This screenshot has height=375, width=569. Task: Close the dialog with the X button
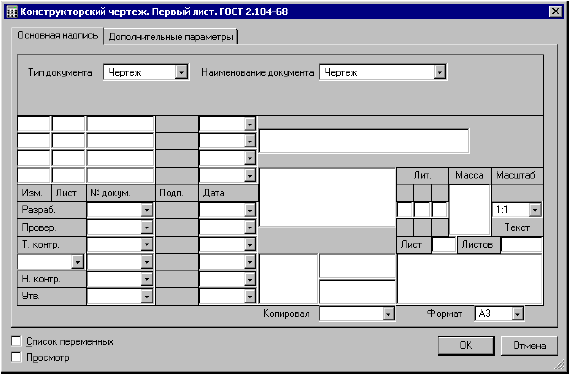point(556,12)
